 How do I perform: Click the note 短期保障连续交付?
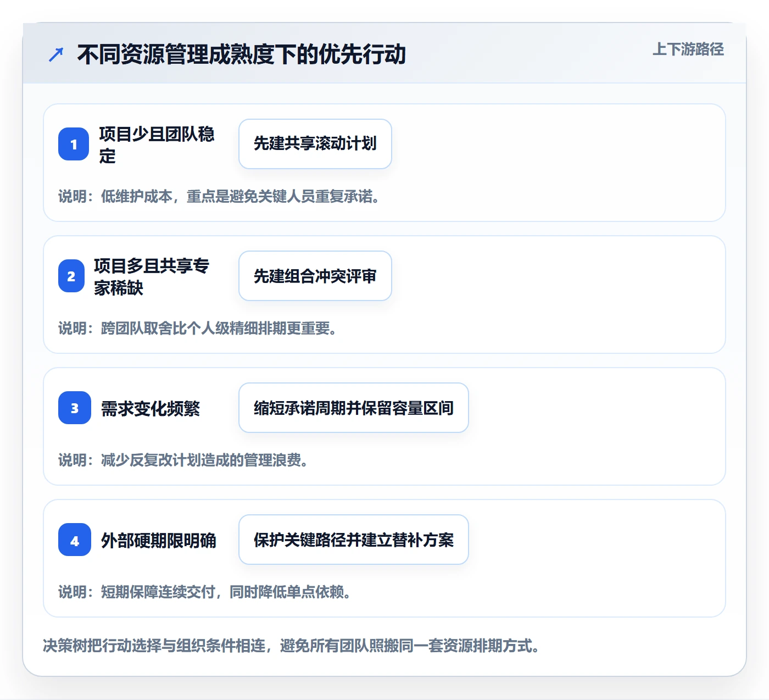pos(205,592)
